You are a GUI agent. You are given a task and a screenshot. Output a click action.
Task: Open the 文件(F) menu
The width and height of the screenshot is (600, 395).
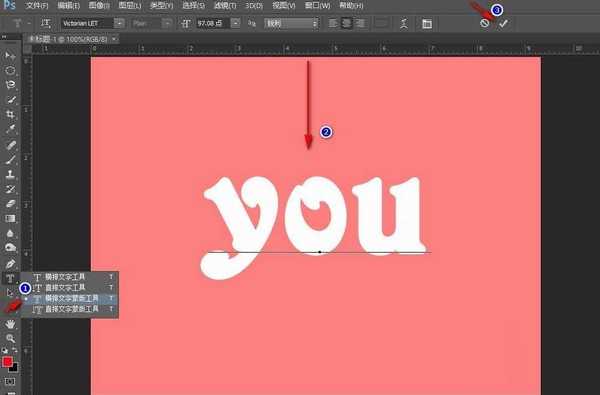click(37, 6)
